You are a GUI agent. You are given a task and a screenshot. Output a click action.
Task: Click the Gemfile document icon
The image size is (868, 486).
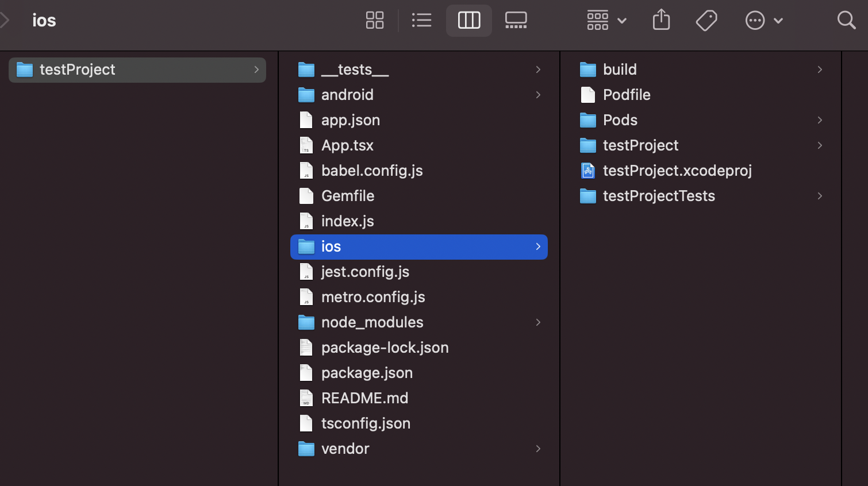[x=306, y=196]
